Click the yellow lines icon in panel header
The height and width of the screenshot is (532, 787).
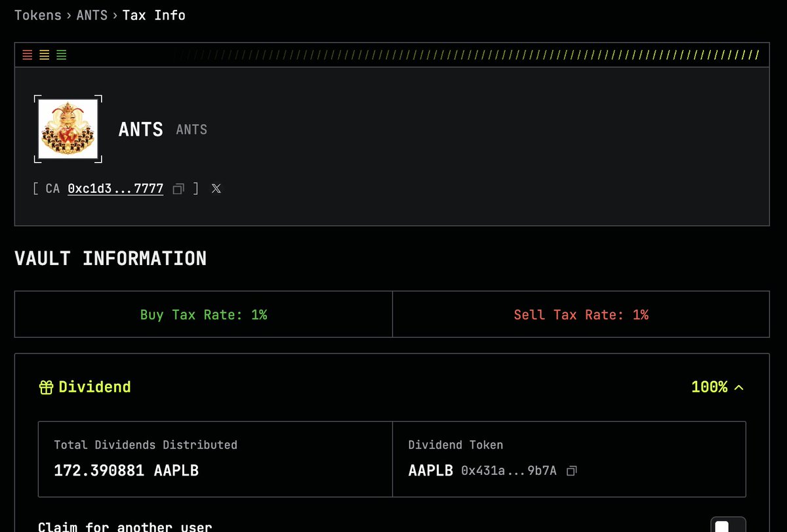(x=45, y=55)
